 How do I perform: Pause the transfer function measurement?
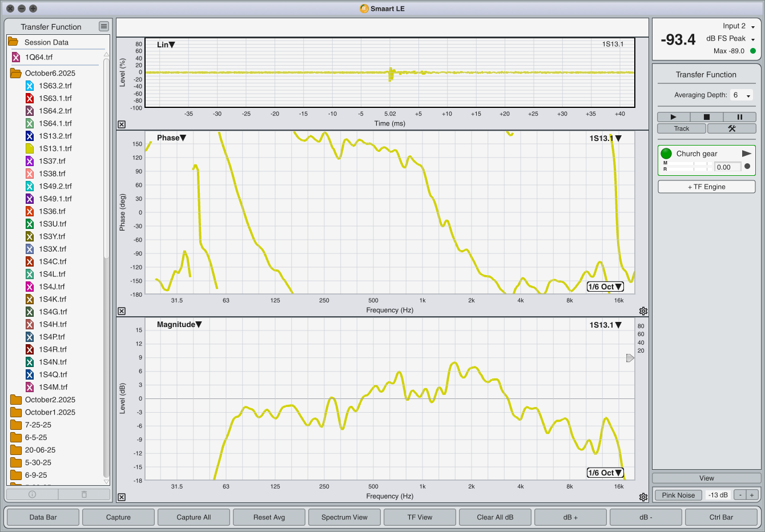[739, 117]
